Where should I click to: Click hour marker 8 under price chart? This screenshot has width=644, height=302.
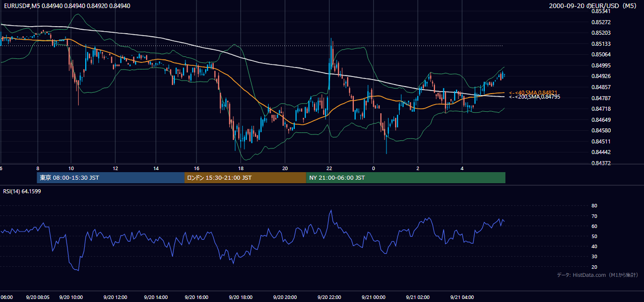(x=37, y=168)
